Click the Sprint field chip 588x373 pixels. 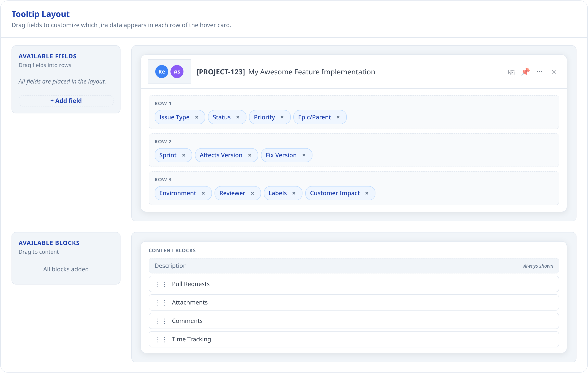point(168,155)
